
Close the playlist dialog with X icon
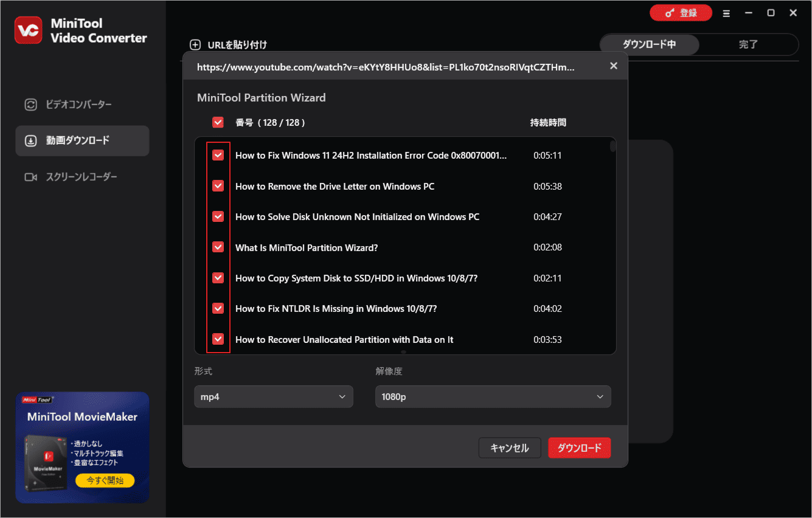click(614, 66)
